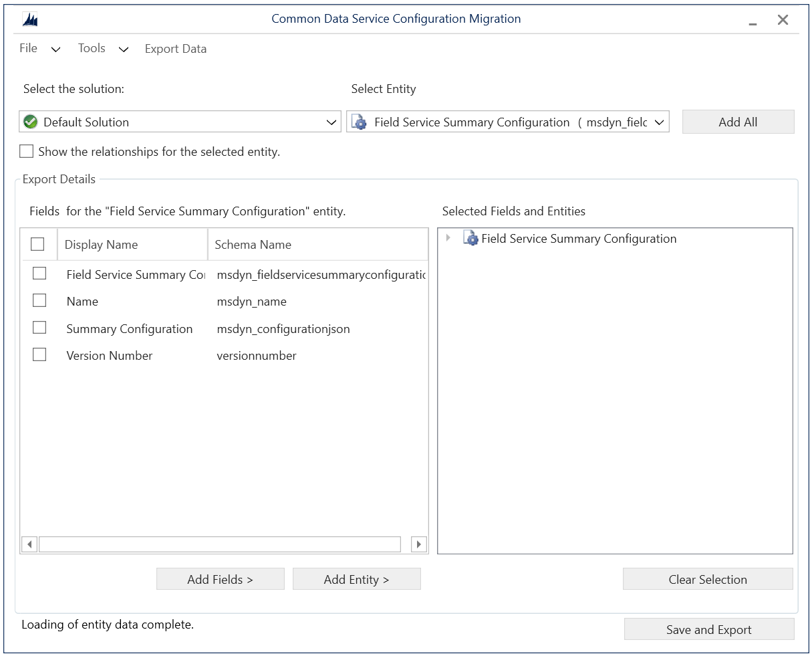This screenshot has width=812, height=656.
Task: Click the Add Fields button
Action: tap(220, 579)
